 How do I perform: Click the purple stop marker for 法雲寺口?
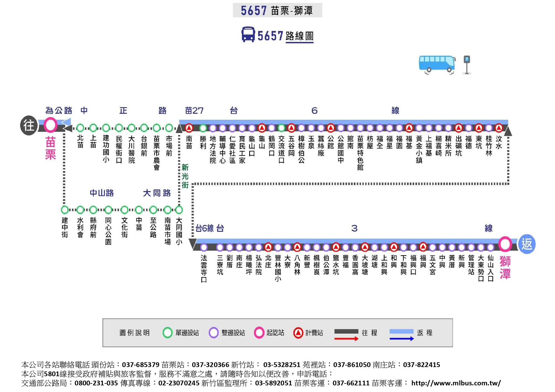(x=204, y=247)
